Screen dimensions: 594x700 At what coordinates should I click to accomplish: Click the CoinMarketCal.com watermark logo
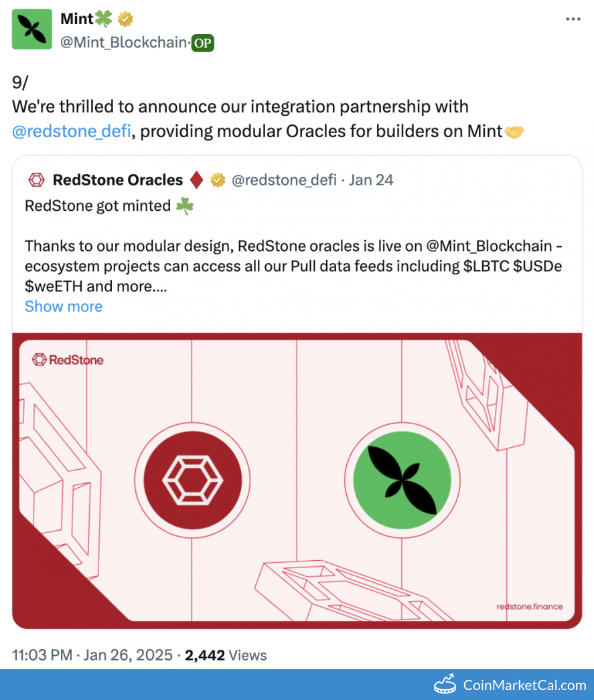tap(510, 685)
